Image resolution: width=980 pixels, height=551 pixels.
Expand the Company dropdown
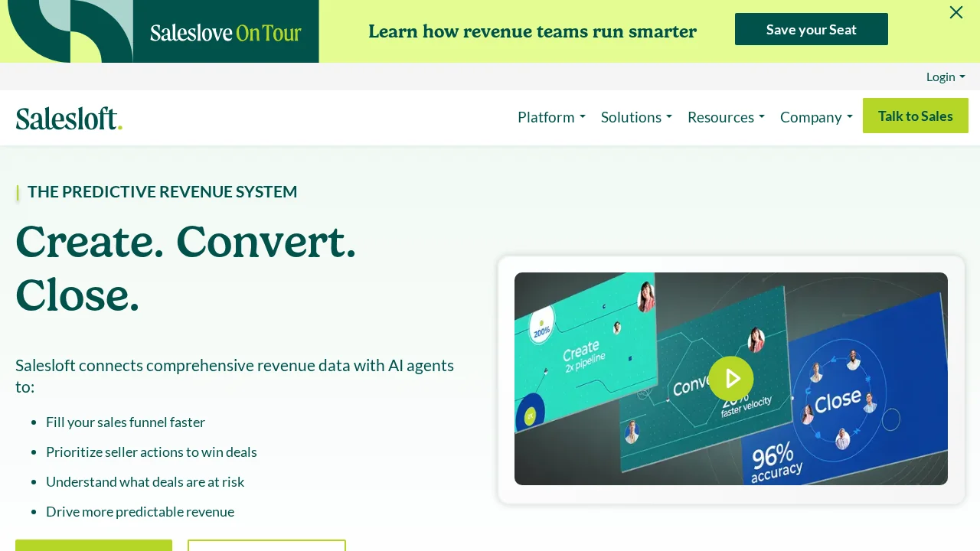tap(811, 117)
